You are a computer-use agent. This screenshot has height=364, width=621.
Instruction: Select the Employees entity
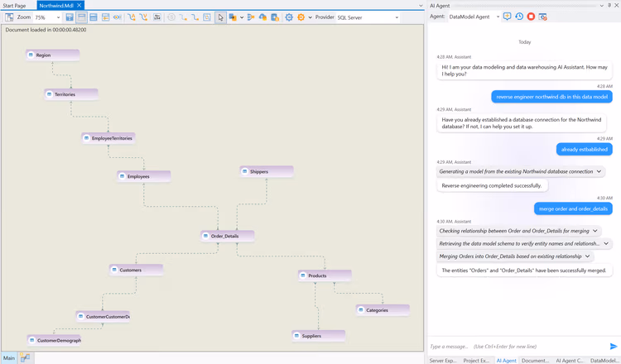[144, 176]
